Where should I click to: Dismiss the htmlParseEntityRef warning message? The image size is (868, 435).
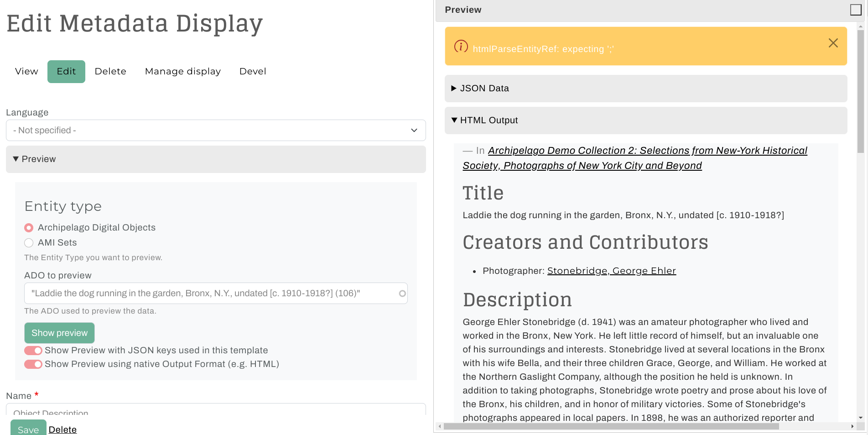[x=833, y=43]
